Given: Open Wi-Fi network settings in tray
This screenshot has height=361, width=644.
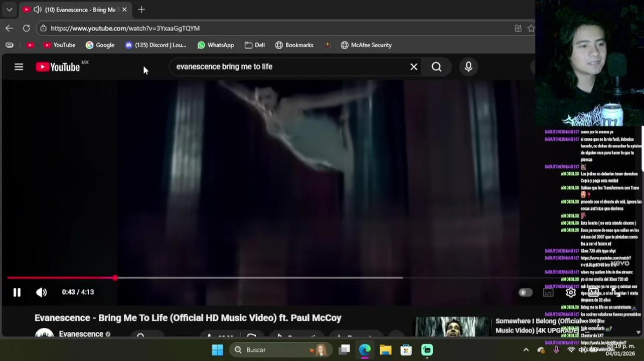Looking at the screenshot, I should tap(571, 349).
